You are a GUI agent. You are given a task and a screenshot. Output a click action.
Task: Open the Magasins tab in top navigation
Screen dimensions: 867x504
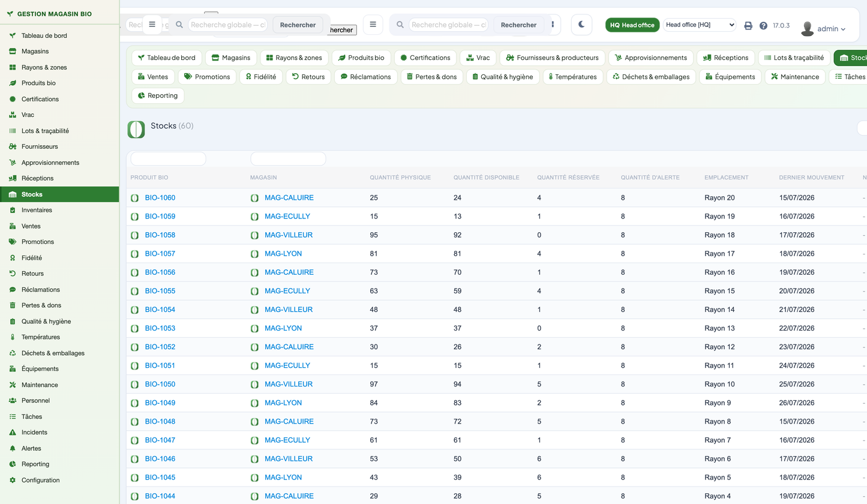(231, 58)
